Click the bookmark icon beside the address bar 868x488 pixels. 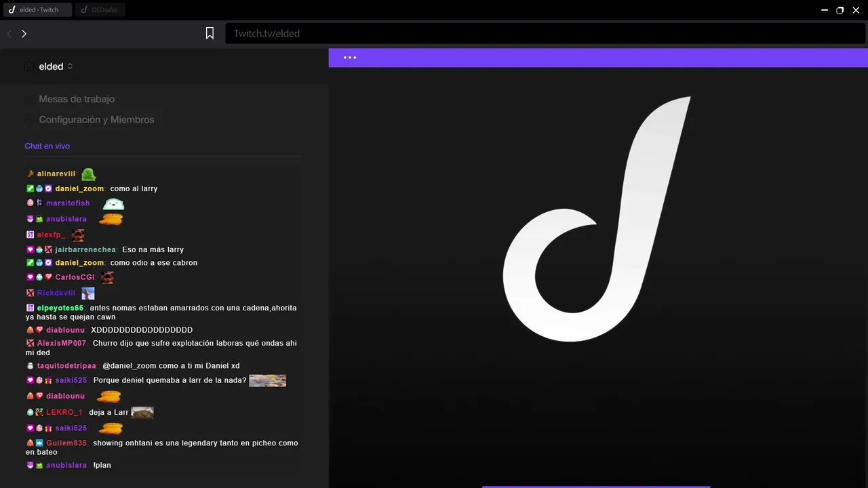pos(210,33)
